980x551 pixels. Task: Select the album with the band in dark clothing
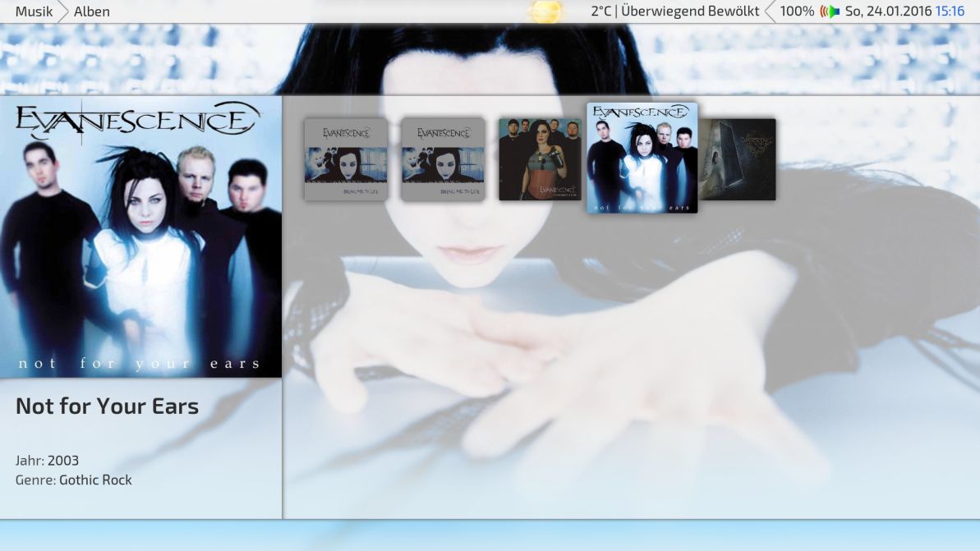coord(540,160)
